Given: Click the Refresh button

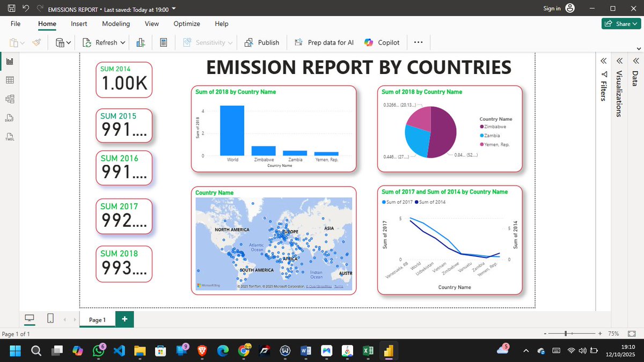Looking at the screenshot, I should [100, 42].
